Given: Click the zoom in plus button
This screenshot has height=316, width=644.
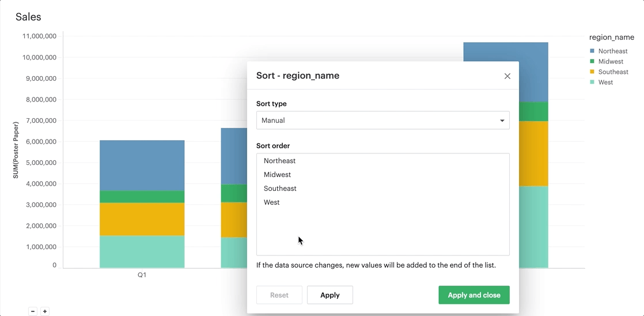Looking at the screenshot, I should 45,311.
